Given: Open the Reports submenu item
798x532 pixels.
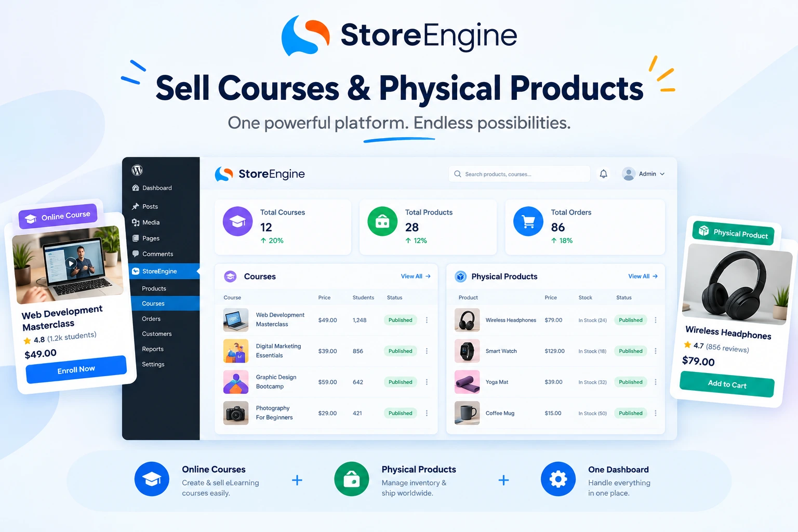Looking at the screenshot, I should click(153, 349).
